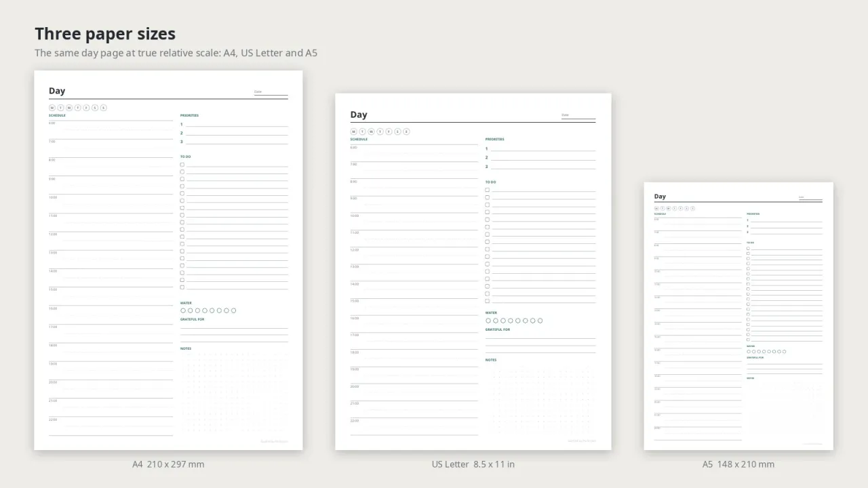Click priority line 3 on the US Letter page

(540, 167)
